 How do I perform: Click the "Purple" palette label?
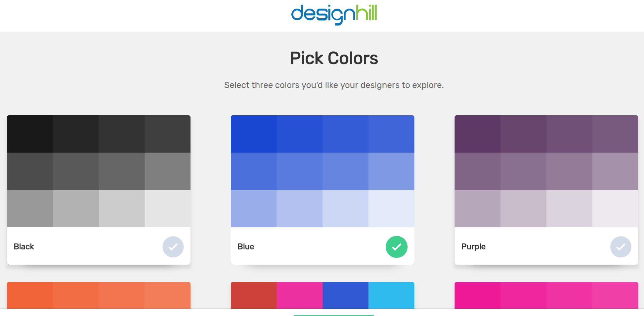[x=473, y=247]
